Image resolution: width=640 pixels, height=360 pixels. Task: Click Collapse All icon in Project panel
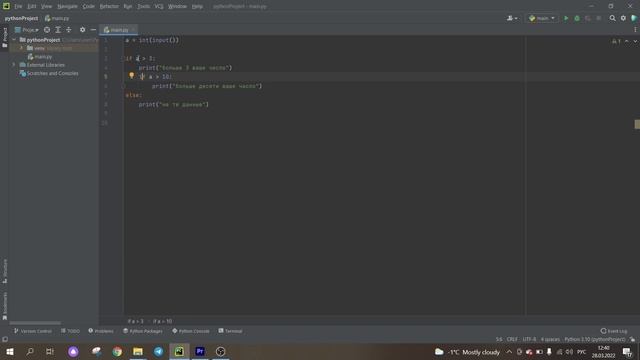(69, 30)
